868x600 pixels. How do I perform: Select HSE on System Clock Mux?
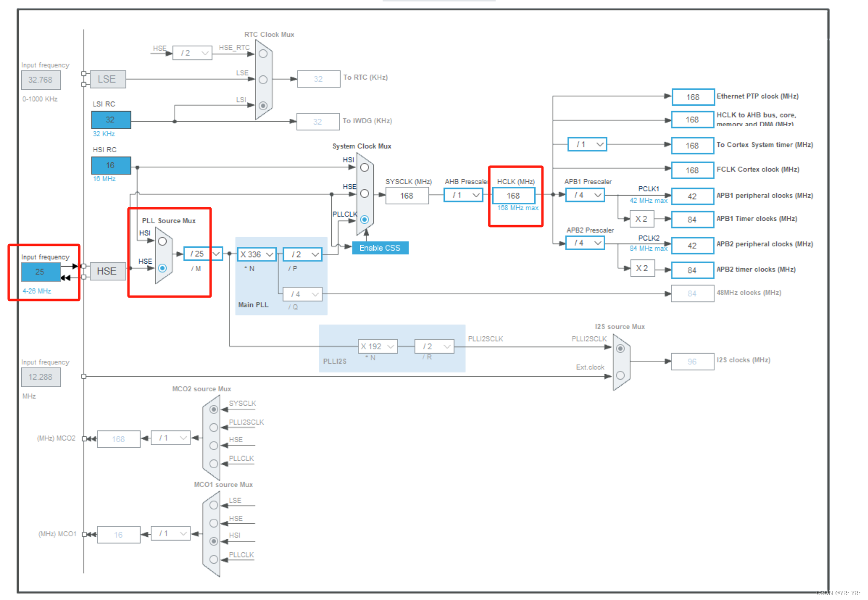coord(365,194)
